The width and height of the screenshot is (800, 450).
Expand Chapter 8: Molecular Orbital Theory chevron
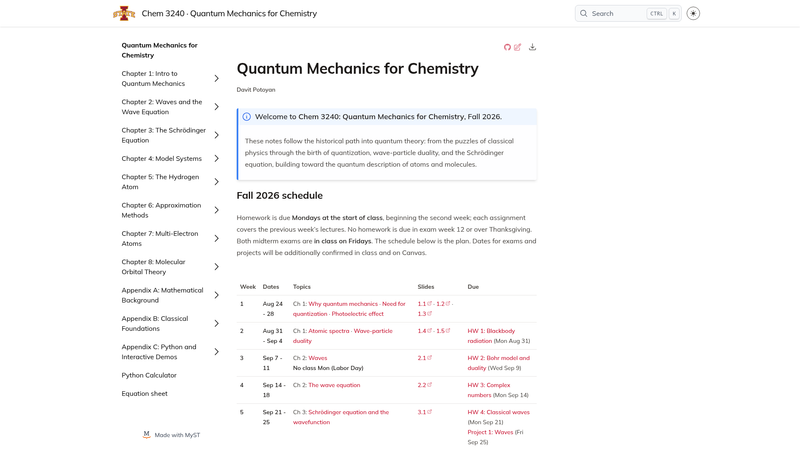(x=216, y=267)
